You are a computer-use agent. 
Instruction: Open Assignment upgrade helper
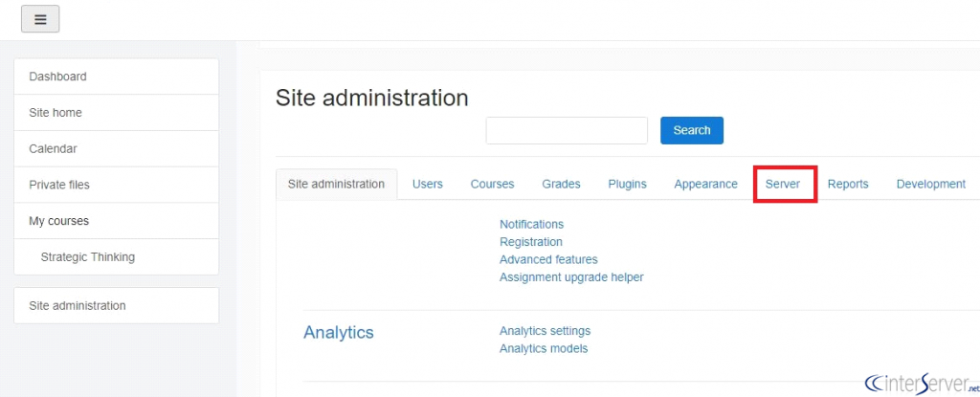572,277
